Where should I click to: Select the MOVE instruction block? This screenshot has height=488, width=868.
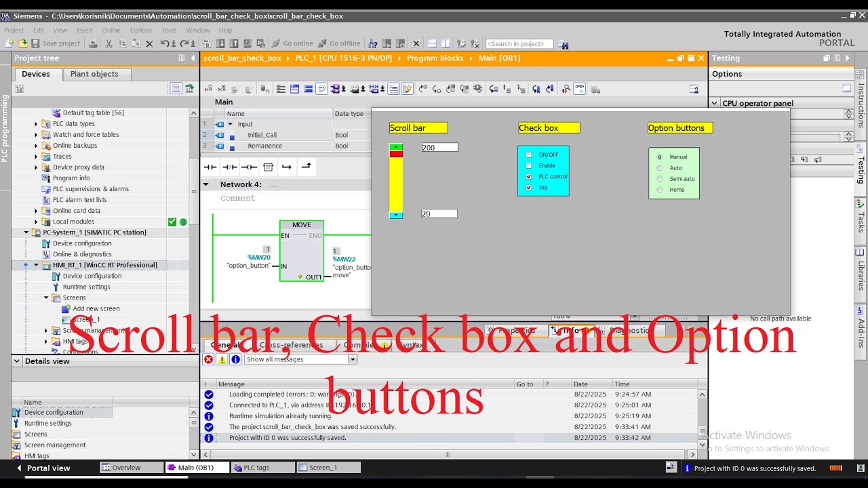pos(302,251)
